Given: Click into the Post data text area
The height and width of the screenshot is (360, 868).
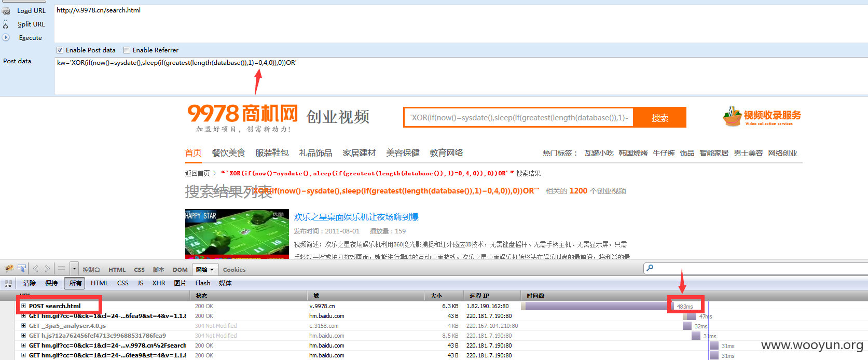Looking at the screenshot, I should pyautogui.click(x=461, y=76).
